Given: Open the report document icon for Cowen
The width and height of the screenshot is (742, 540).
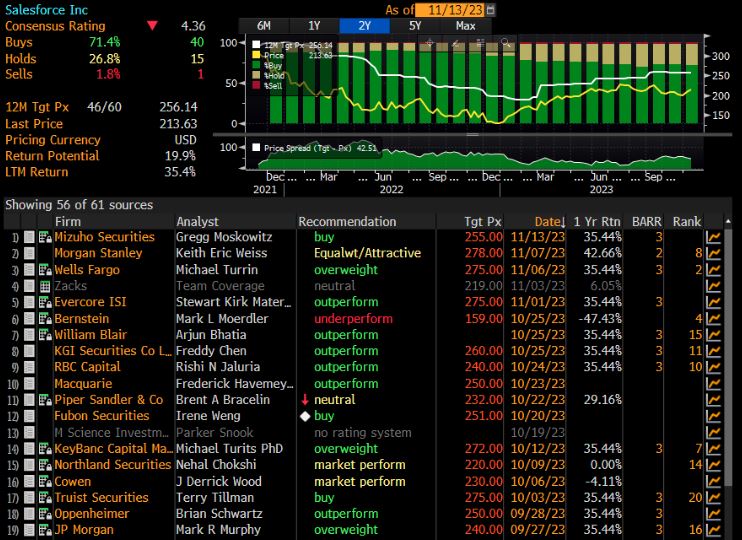Looking at the screenshot, I should [x=29, y=481].
